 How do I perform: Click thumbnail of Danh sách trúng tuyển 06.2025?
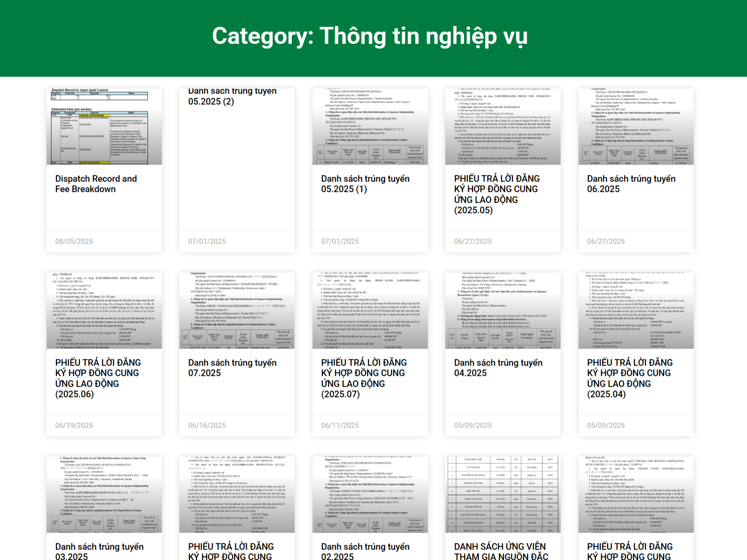(636, 127)
